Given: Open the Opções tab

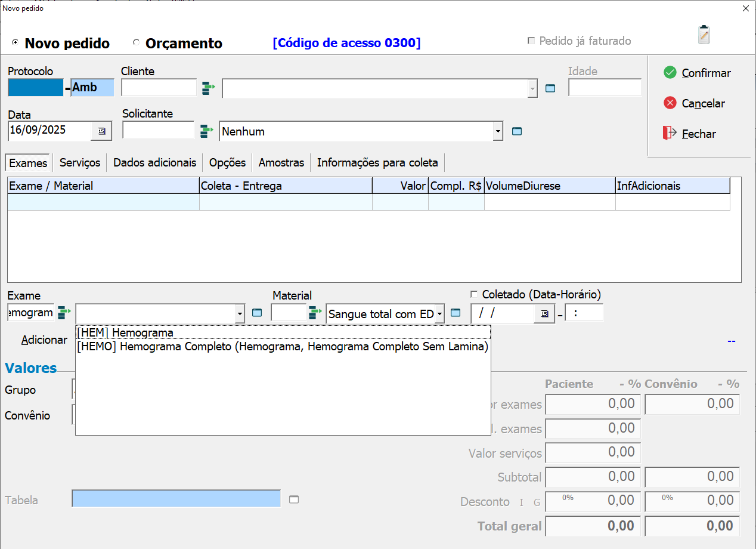Looking at the screenshot, I should point(227,162).
